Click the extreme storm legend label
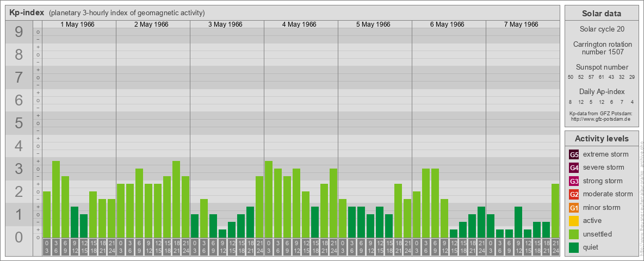This screenshot has height=261, width=644. pyautogui.click(x=606, y=154)
